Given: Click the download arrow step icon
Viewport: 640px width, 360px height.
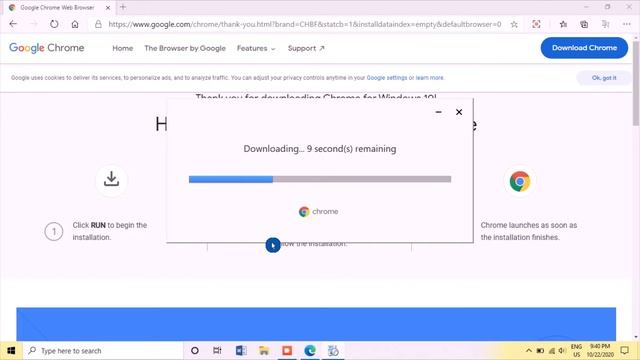Looking at the screenshot, I should (111, 179).
